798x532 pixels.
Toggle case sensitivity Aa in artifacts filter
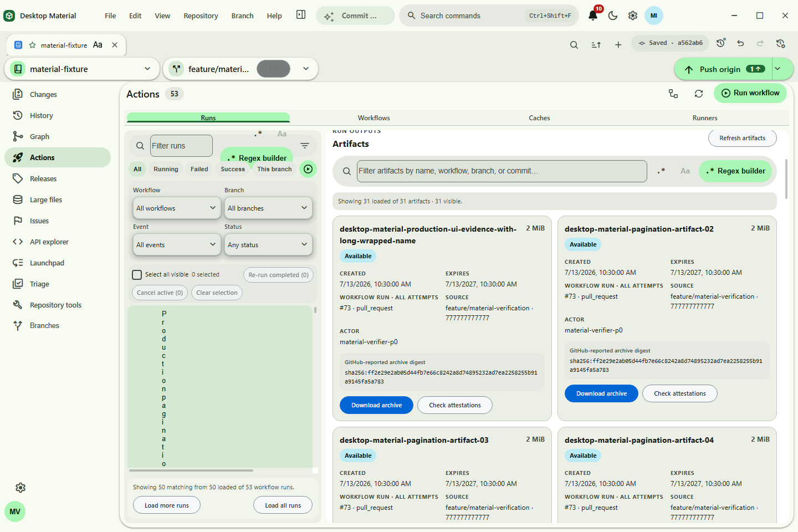pos(685,171)
